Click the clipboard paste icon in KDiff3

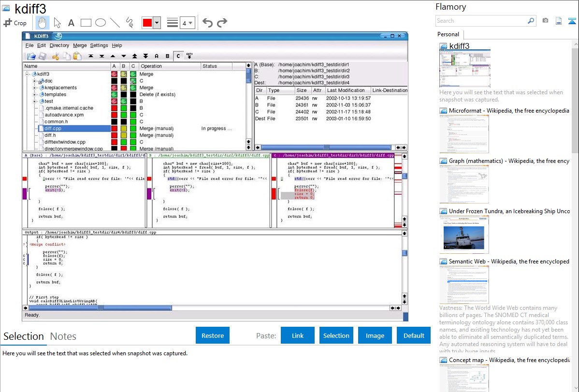pyautogui.click(x=77, y=56)
